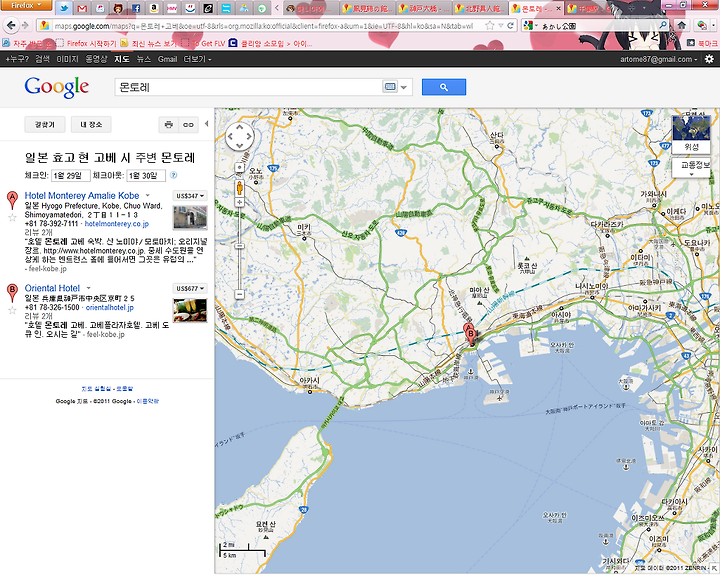This screenshot has height=575, width=720.
Task: Click the Street View pegman icon
Action: point(239,187)
